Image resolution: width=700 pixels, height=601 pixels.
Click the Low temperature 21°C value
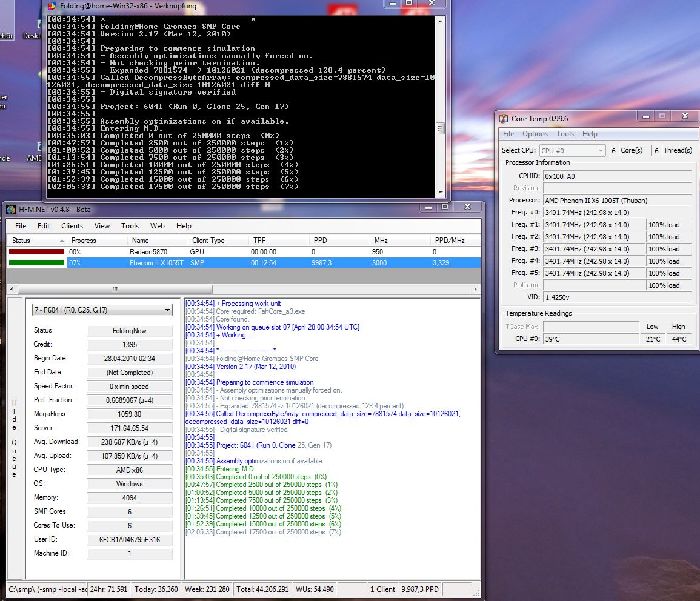point(653,339)
